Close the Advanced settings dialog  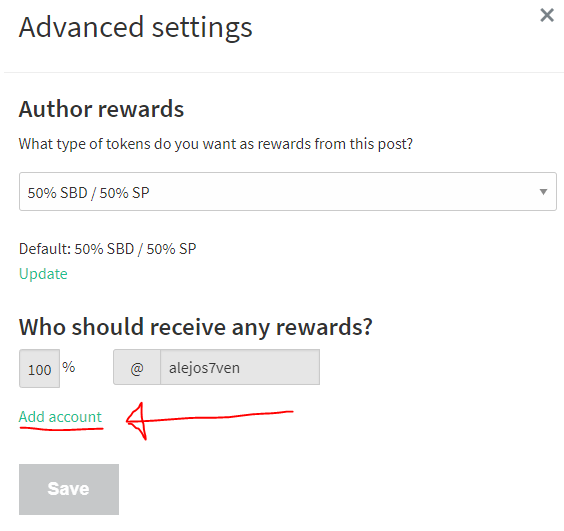(x=547, y=15)
